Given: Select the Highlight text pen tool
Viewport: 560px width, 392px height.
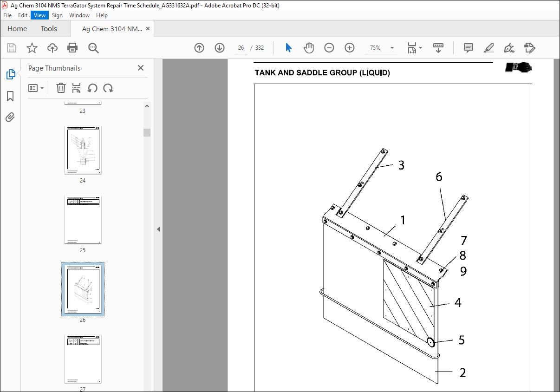Looking at the screenshot, I should pos(488,48).
